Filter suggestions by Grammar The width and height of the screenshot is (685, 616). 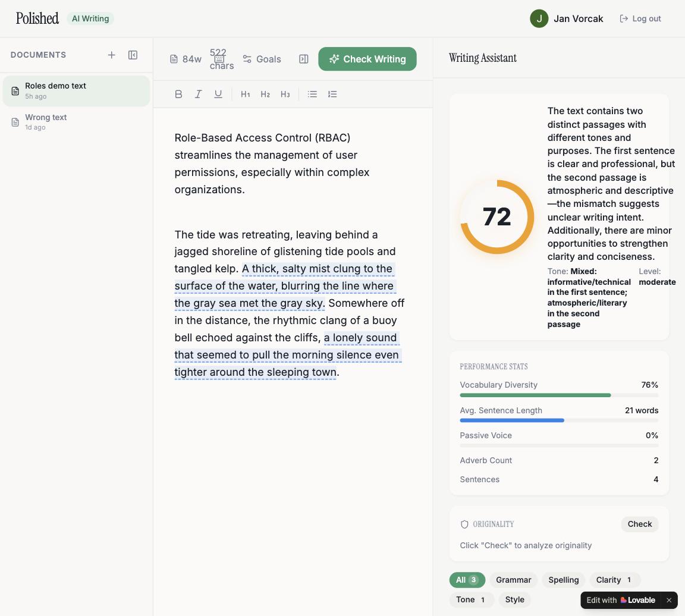[x=513, y=580]
